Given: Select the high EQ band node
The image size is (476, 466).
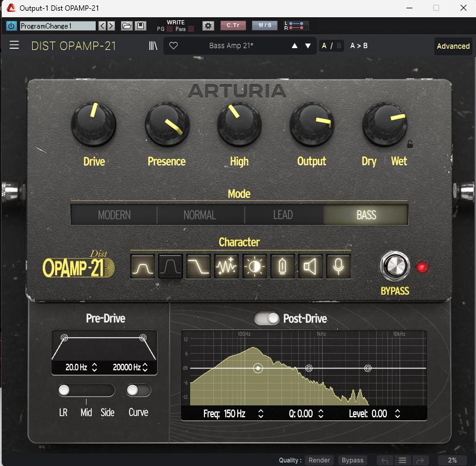Looking at the screenshot, I should click(x=368, y=369).
